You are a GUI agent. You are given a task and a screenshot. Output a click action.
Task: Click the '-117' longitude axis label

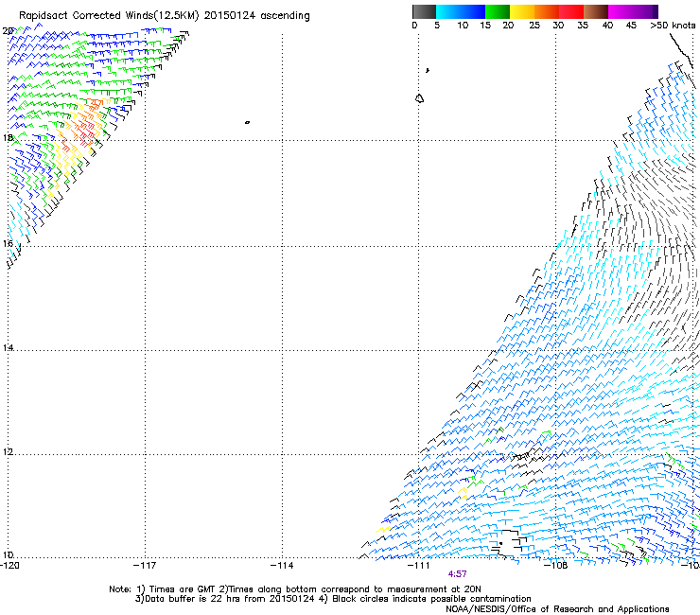tap(145, 566)
